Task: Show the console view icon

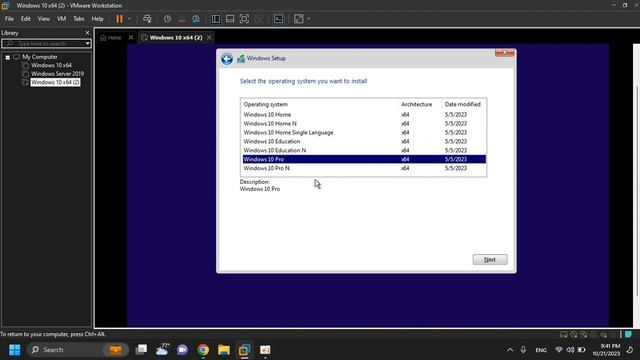Action: [278, 19]
